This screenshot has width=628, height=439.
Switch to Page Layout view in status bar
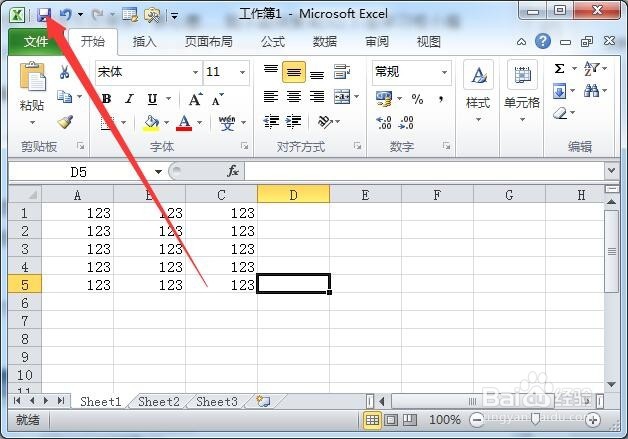pos(391,420)
